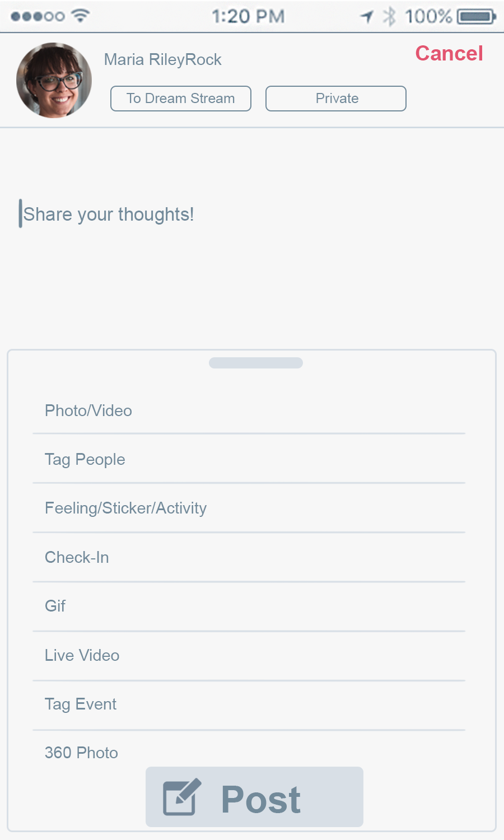Viewport: 504px width, 840px height.
Task: Tap the signal strength dots
Action: pos(38,16)
